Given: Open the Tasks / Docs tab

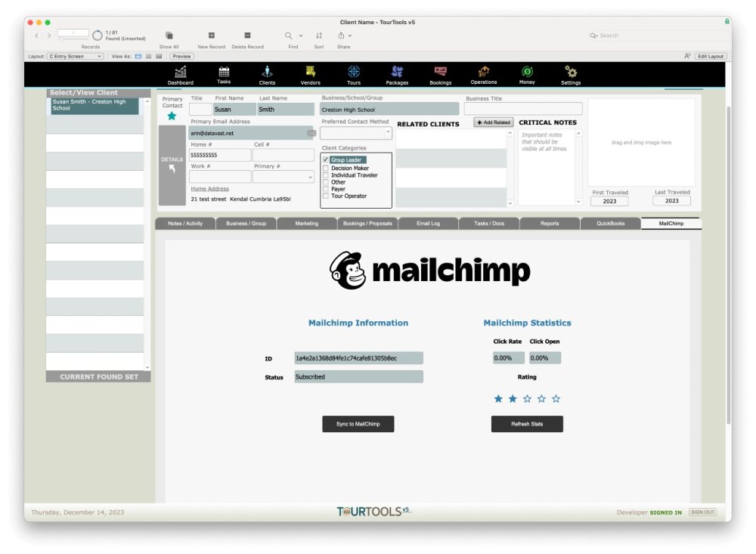Looking at the screenshot, I should [x=489, y=224].
